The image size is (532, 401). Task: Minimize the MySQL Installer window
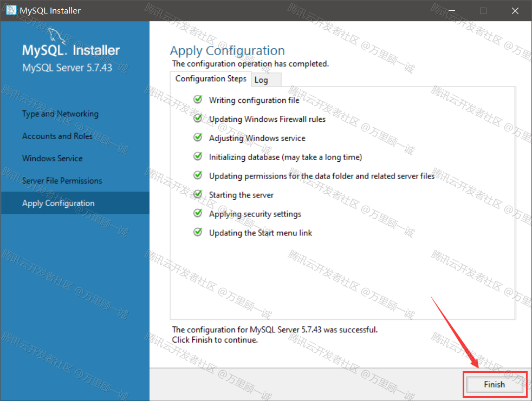[x=452, y=10]
